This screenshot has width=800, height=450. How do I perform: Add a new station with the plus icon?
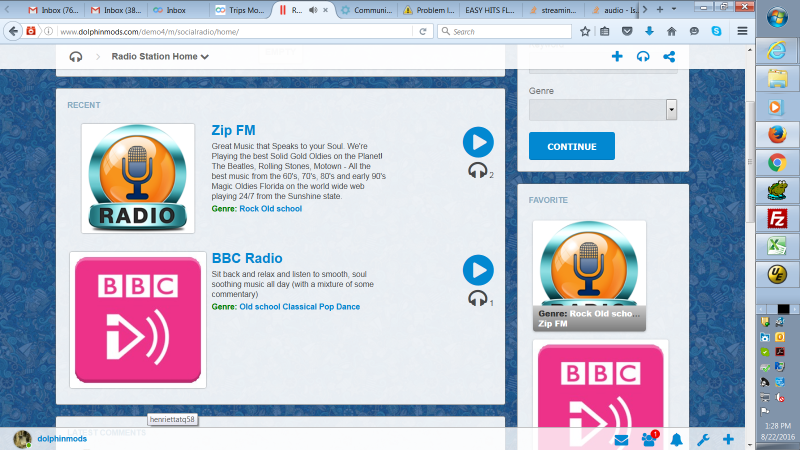[x=617, y=56]
